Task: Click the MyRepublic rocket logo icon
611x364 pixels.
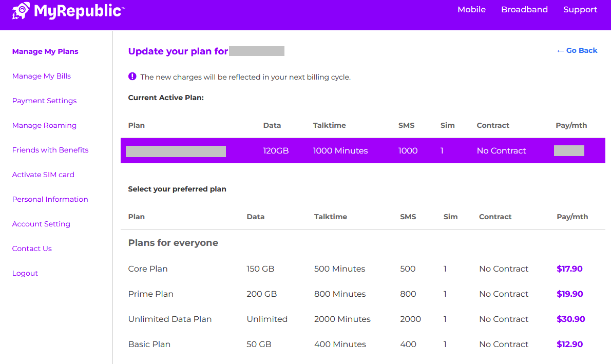Action: (x=21, y=10)
